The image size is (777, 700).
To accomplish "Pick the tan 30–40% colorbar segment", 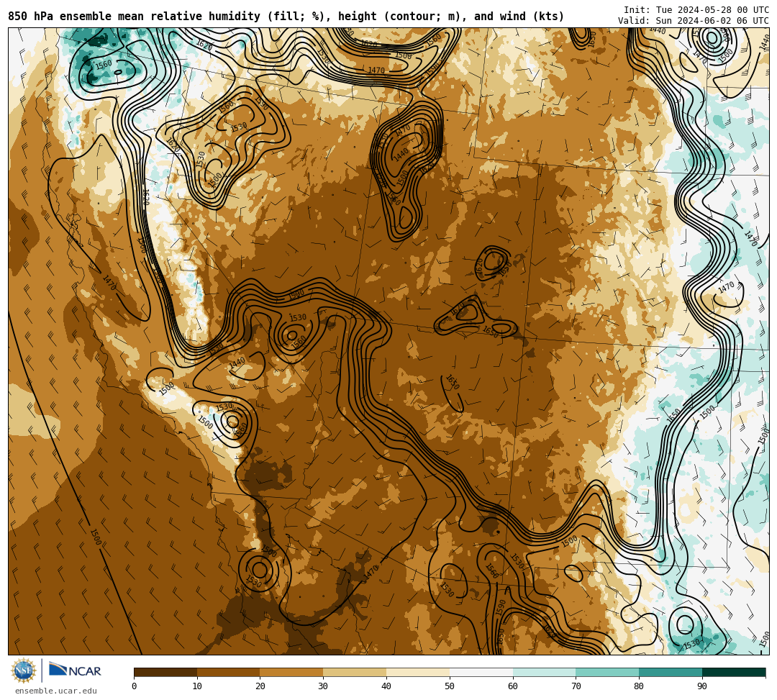I will (355, 672).
